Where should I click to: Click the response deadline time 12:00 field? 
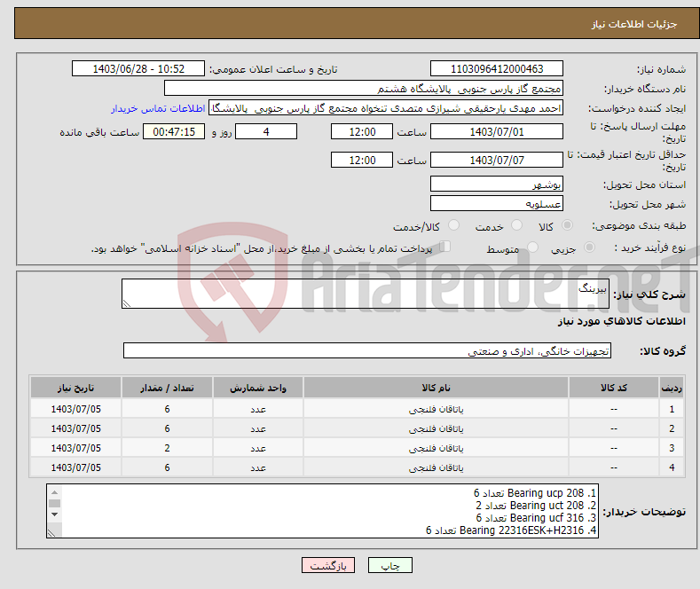click(362, 131)
